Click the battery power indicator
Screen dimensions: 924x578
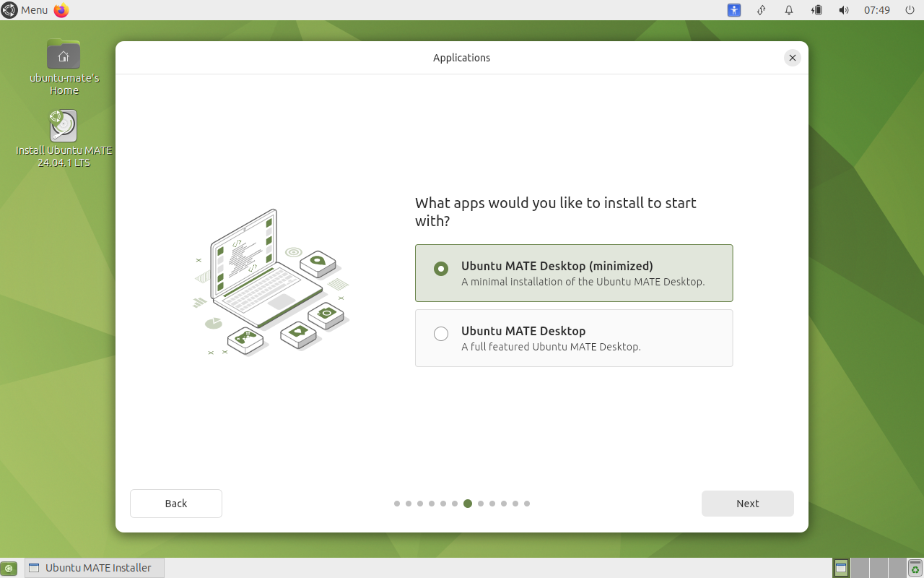point(816,10)
